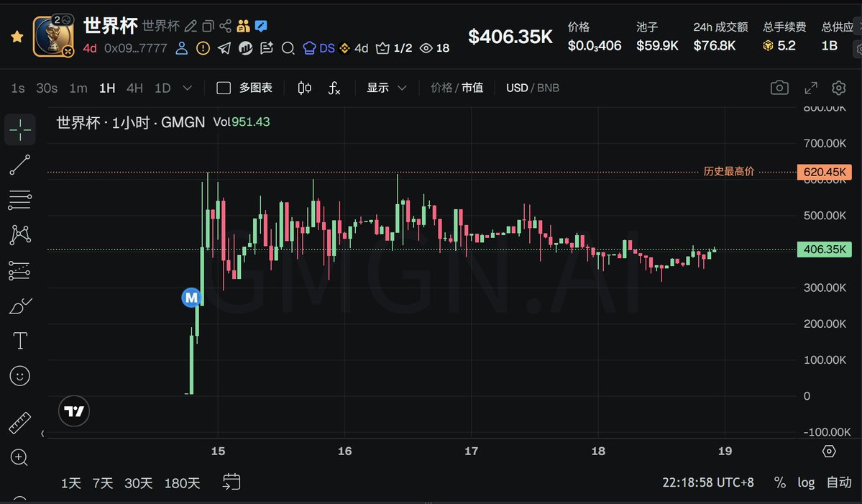This screenshot has height=504, width=862.
Task: Set the range to 180天
Action: coord(182,483)
